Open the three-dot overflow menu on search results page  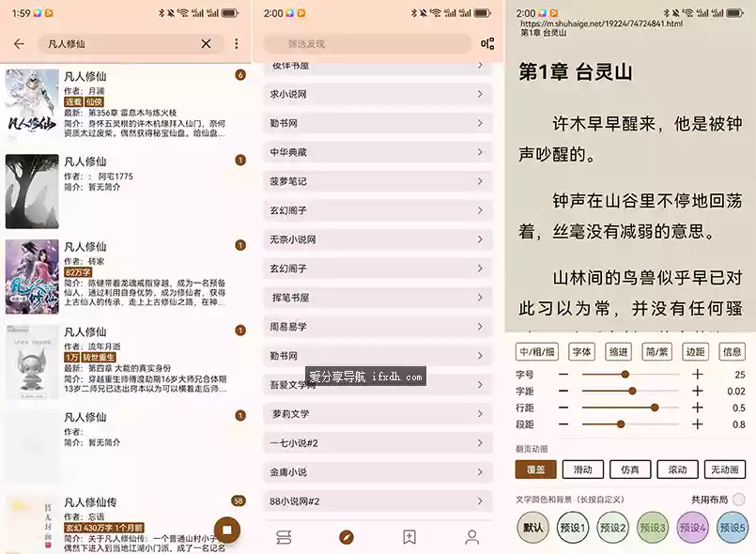pos(236,43)
